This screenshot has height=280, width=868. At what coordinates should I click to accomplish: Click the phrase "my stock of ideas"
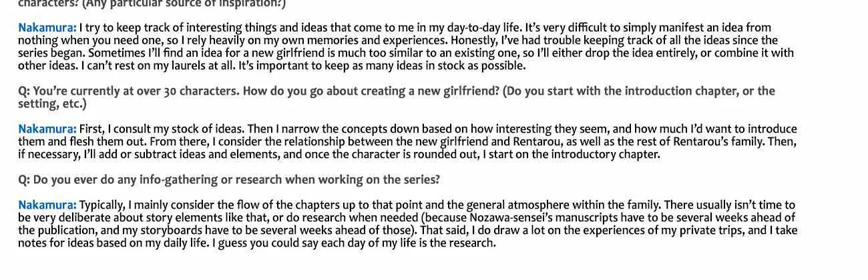(200, 129)
